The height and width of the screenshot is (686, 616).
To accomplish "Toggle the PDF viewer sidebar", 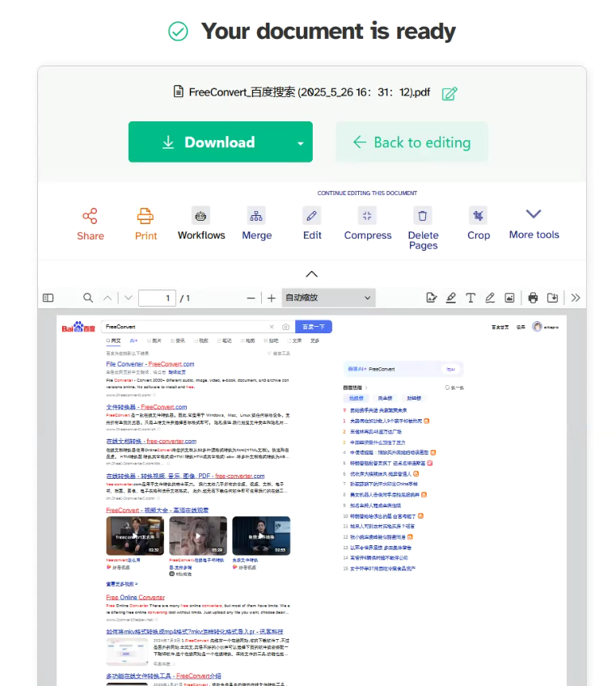I will [x=48, y=298].
